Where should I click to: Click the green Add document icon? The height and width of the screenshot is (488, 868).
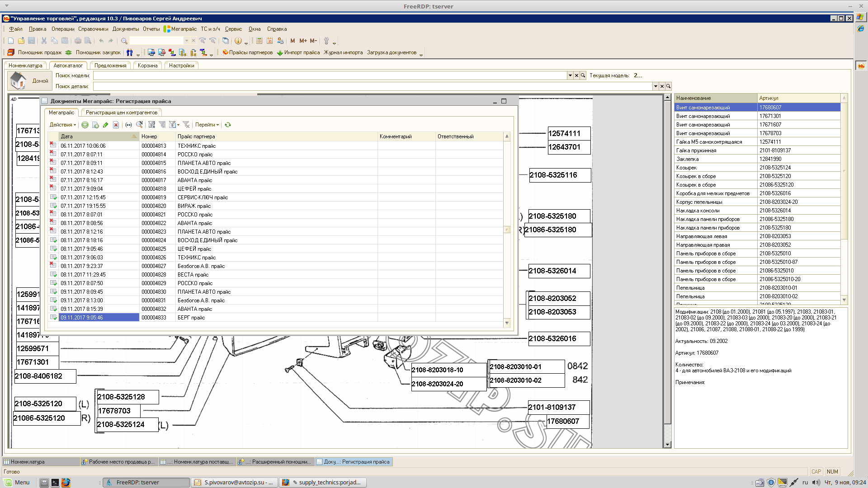point(85,125)
